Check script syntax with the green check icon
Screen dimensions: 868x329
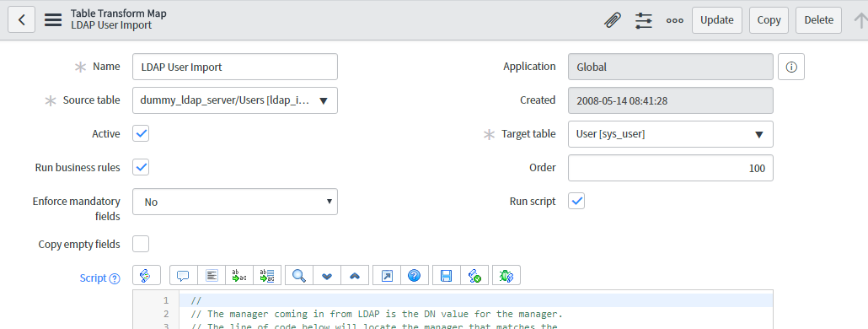tap(474, 275)
